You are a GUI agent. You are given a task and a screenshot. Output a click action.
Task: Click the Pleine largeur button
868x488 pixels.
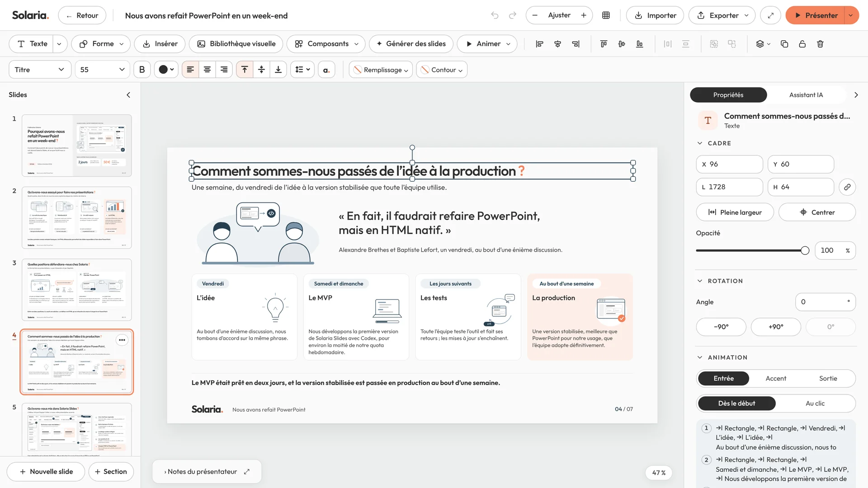click(735, 212)
